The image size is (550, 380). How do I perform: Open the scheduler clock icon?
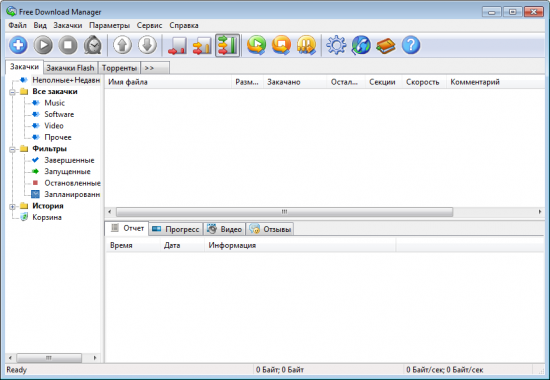point(93,45)
